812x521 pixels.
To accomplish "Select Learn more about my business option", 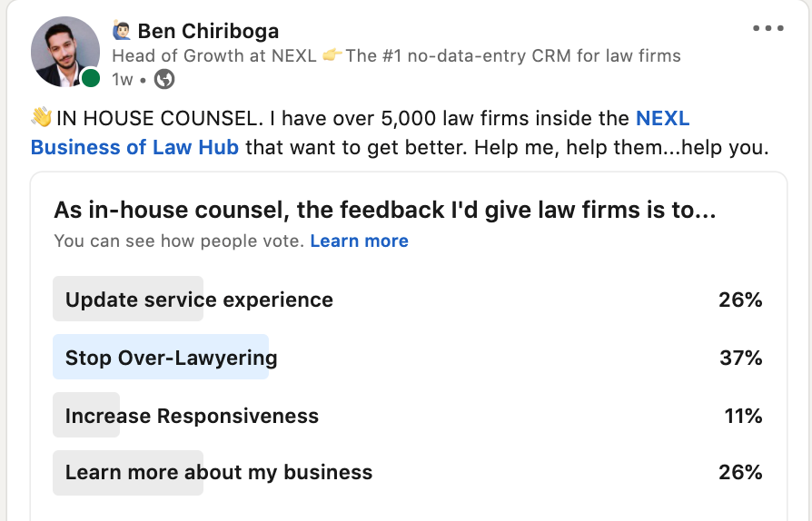I will 408,472.
